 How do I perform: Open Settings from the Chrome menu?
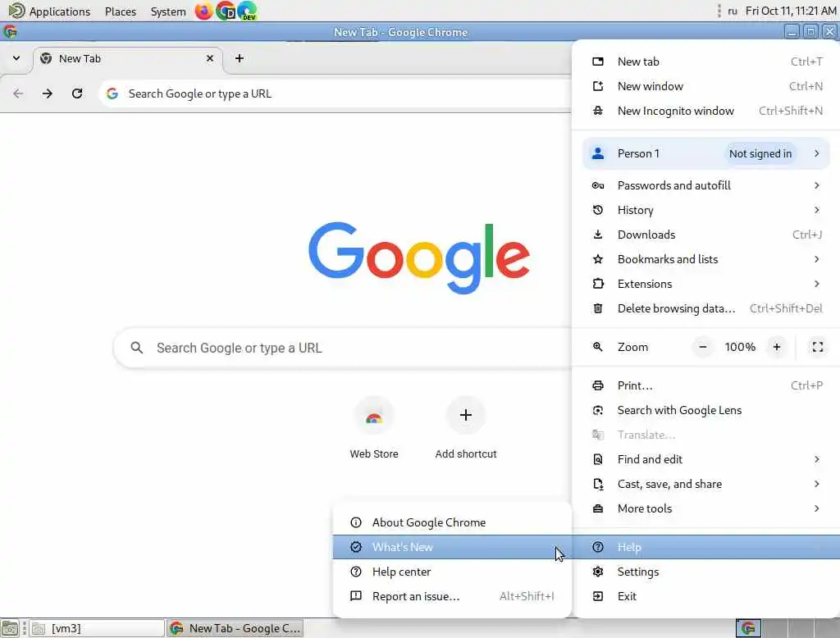(x=706, y=572)
